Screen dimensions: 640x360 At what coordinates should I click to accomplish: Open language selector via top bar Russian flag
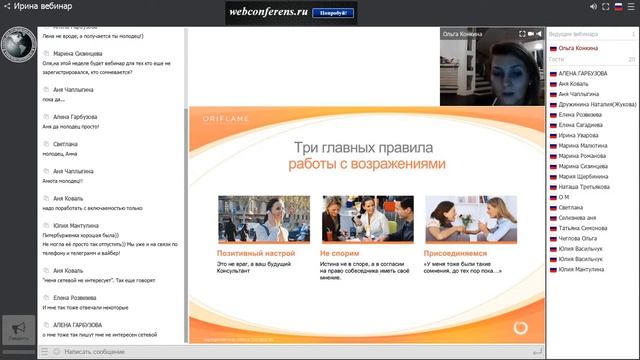click(x=619, y=7)
